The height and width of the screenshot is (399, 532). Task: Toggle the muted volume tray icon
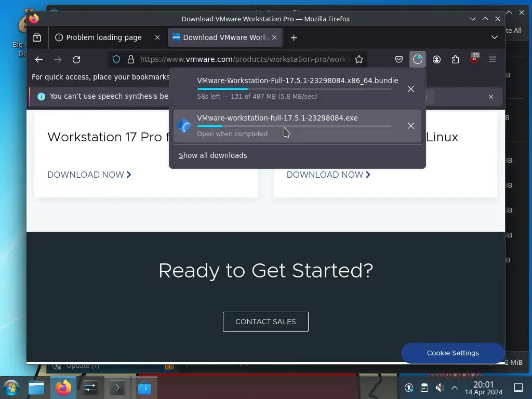coord(440,388)
